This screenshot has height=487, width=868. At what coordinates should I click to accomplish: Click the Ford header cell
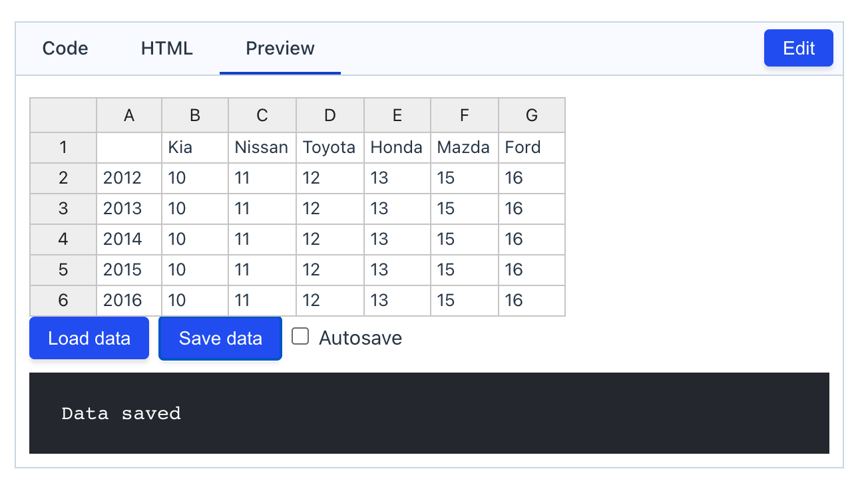(x=531, y=147)
